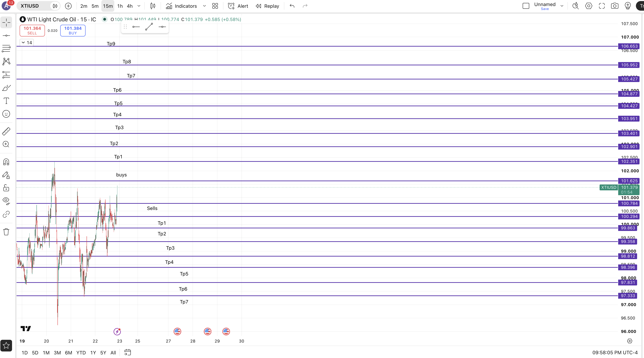Open chart settings hexagon icon
This screenshot has height=358, width=644.
(589, 6)
